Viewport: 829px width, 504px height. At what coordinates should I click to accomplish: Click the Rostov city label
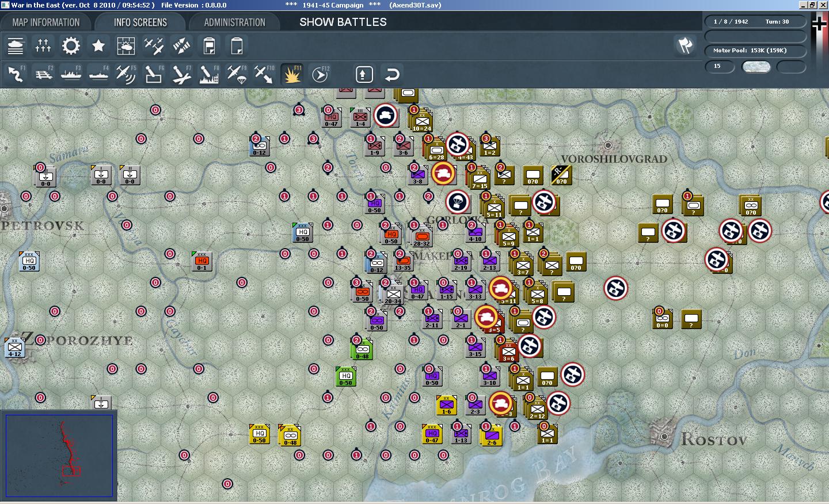[x=714, y=440]
